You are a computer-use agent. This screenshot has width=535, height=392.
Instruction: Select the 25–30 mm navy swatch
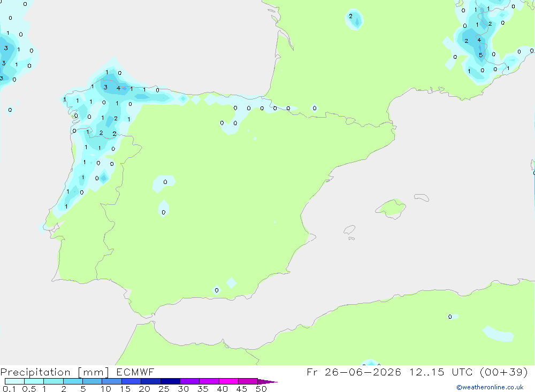(x=170, y=381)
